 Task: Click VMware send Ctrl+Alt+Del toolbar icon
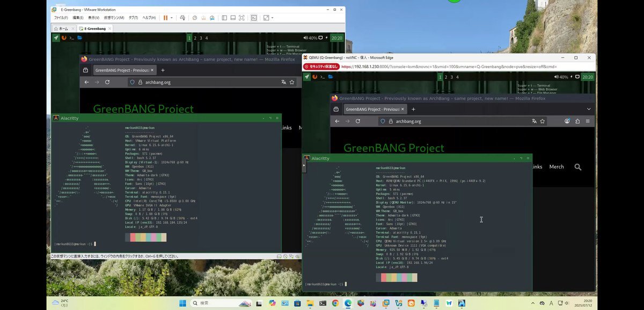point(182,18)
